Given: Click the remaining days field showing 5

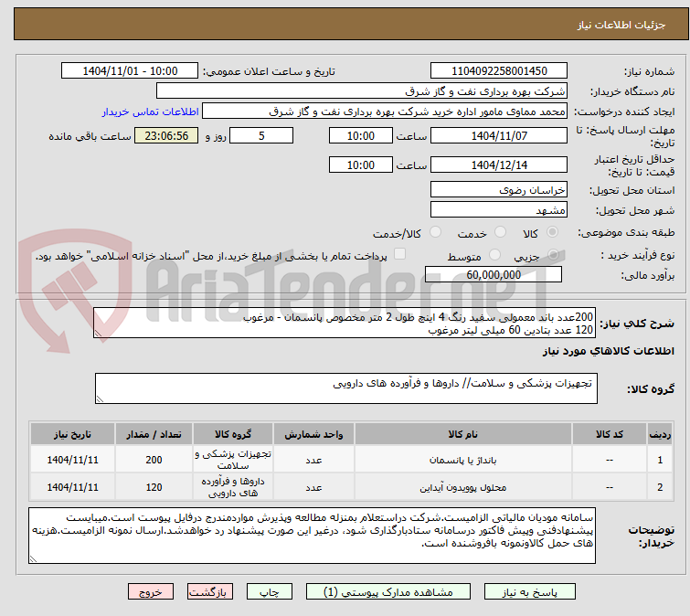Looking at the screenshot, I should coord(261,135).
